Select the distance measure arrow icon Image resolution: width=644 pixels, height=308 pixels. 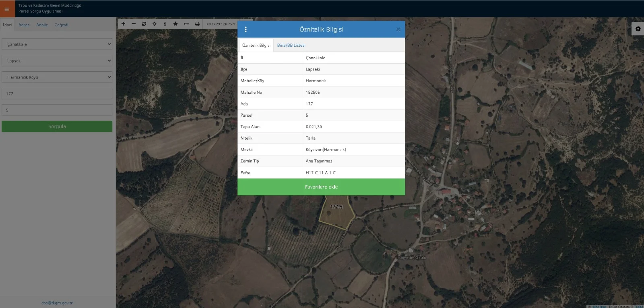(x=186, y=24)
